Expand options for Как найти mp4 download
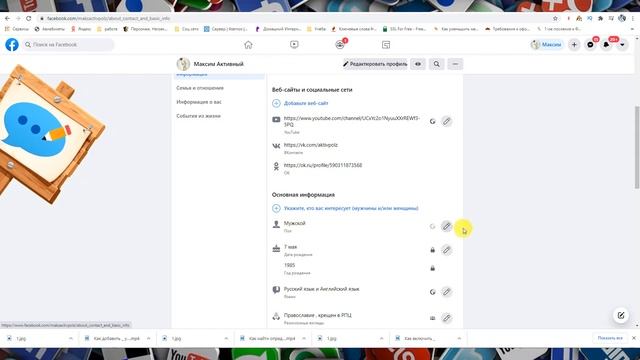Viewport: 640px width, 360px height. coord(304,338)
